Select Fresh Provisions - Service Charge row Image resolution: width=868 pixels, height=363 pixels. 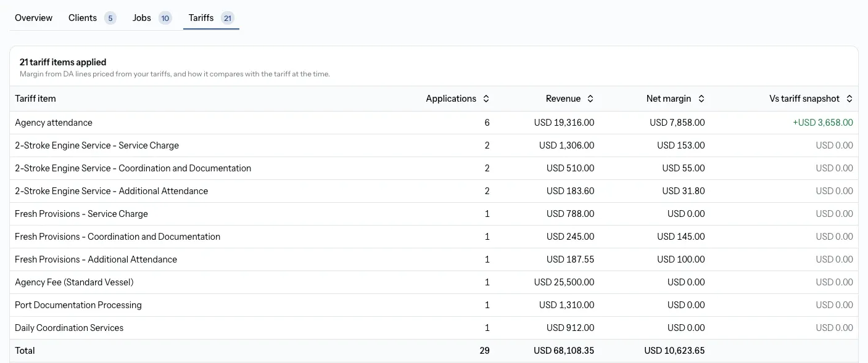coord(434,214)
